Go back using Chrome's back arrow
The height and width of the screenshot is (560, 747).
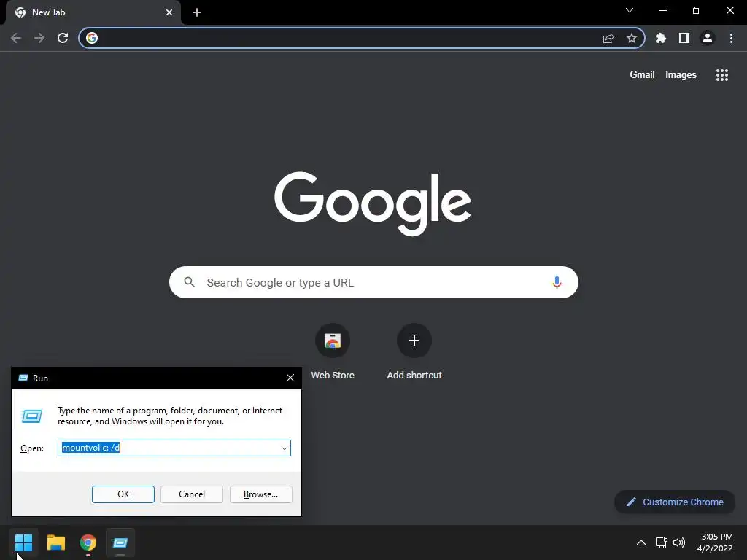(x=16, y=38)
